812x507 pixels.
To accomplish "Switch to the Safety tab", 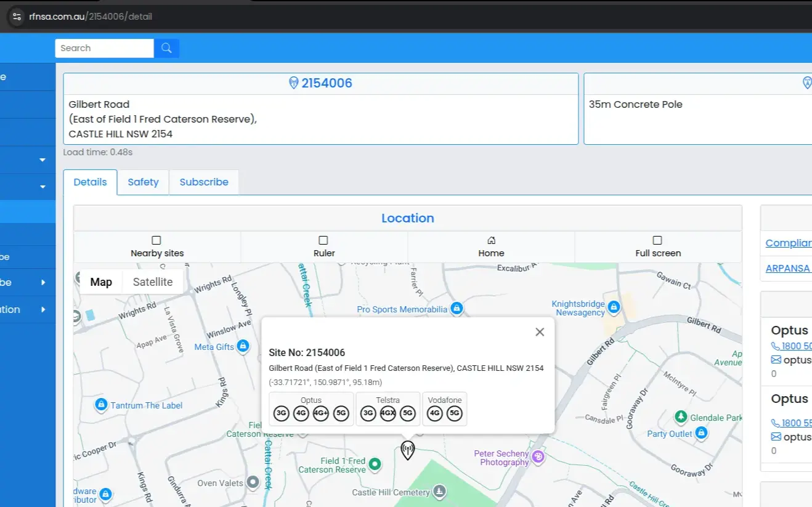I will click(x=143, y=182).
